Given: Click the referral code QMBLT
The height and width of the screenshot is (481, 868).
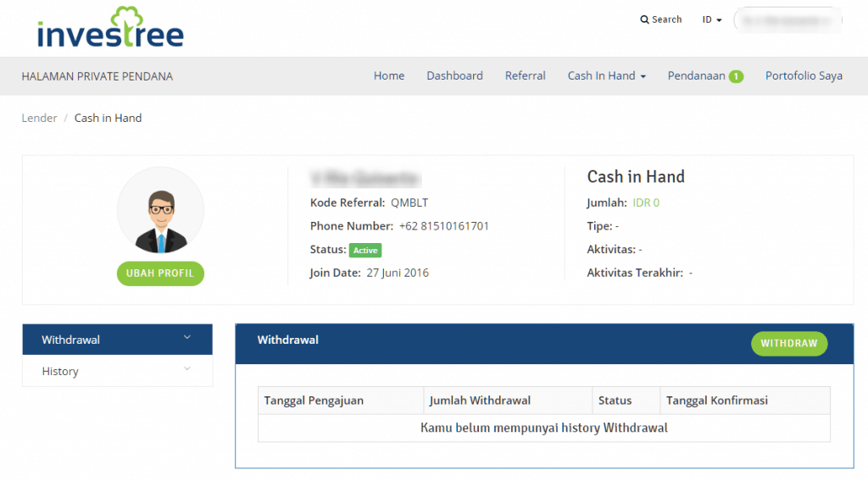Looking at the screenshot, I should coord(409,203).
